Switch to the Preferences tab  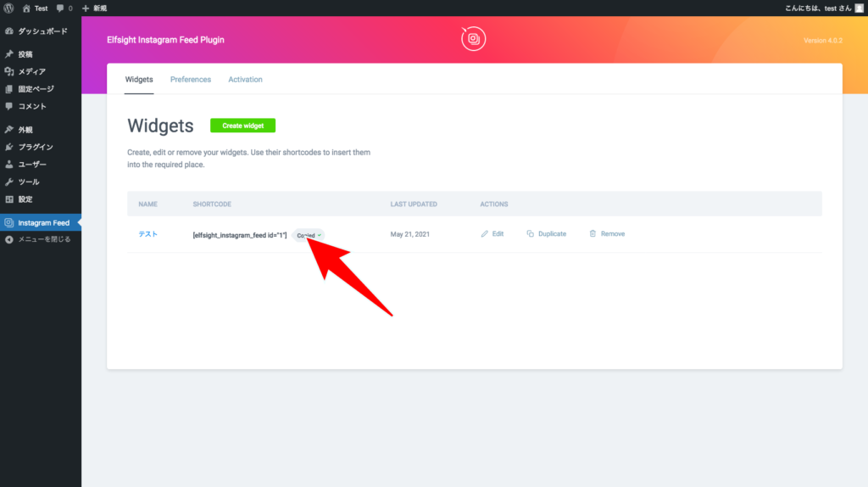(191, 80)
